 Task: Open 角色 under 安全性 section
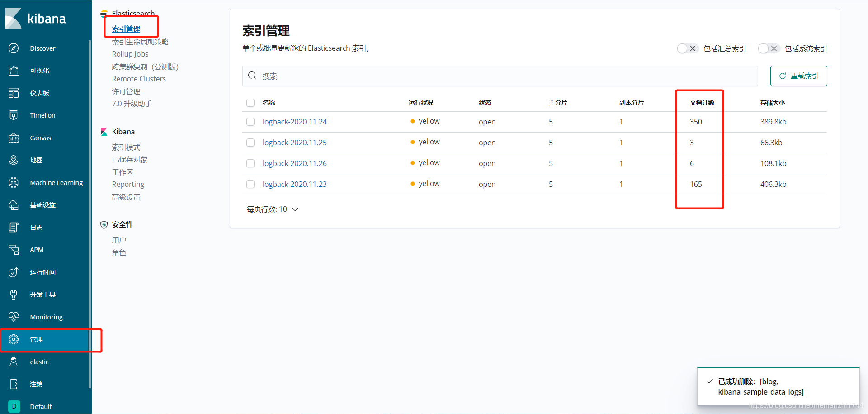pyautogui.click(x=119, y=252)
